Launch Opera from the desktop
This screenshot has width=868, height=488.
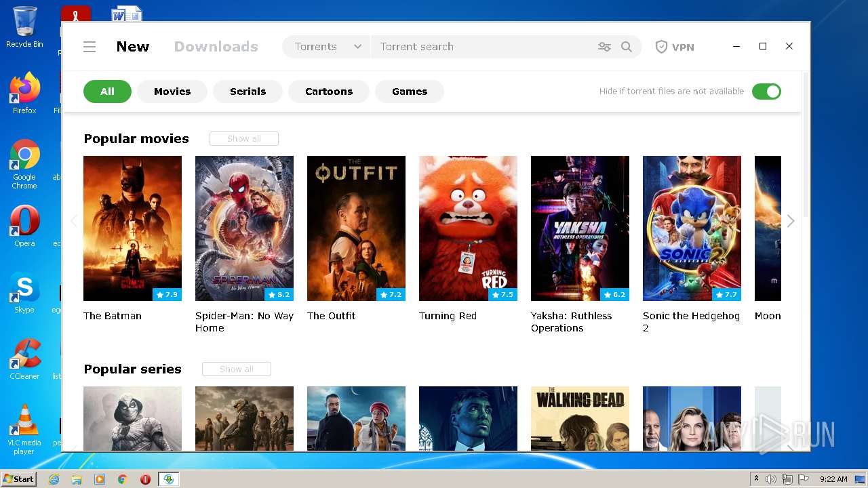pyautogui.click(x=24, y=226)
